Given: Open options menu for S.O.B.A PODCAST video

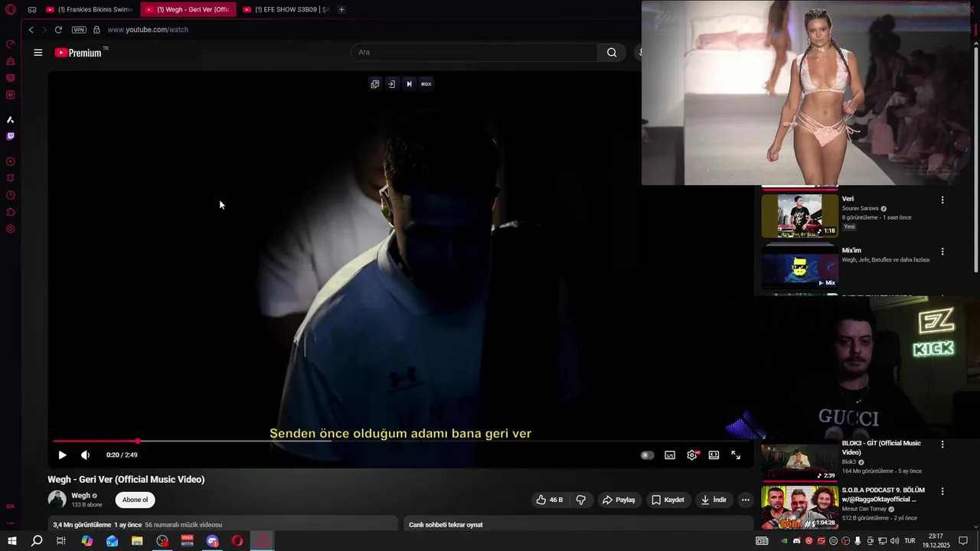Looking at the screenshot, I should click(942, 491).
